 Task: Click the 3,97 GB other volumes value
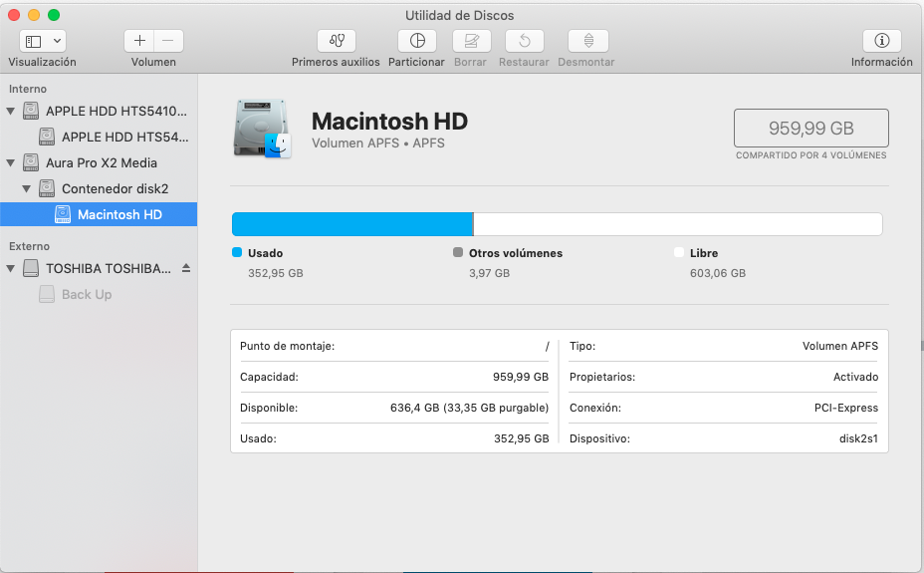click(x=490, y=273)
